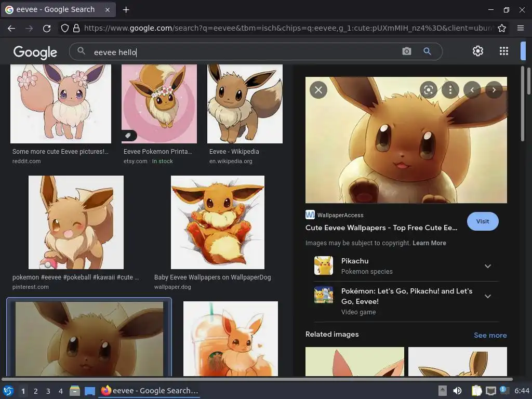The width and height of the screenshot is (532, 399).
Task: Click the preview panel vertical scrollbar
Action: tap(523, 104)
